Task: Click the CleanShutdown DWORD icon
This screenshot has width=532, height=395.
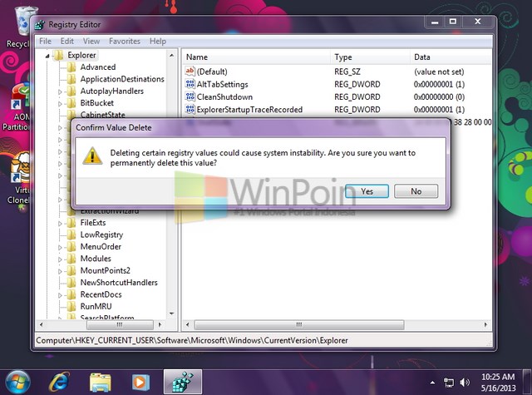Action: click(190, 96)
